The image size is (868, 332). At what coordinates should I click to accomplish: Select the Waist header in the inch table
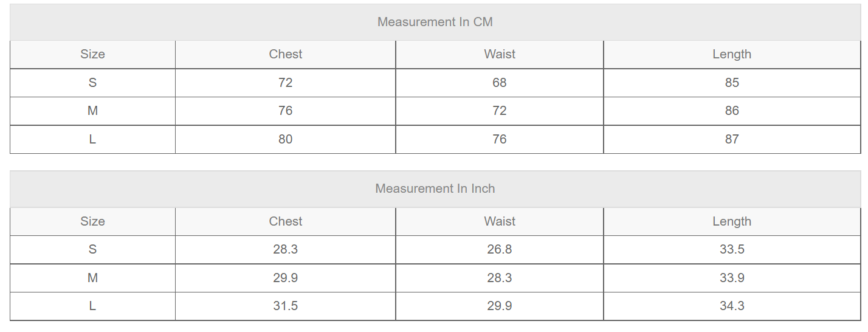pos(499,221)
